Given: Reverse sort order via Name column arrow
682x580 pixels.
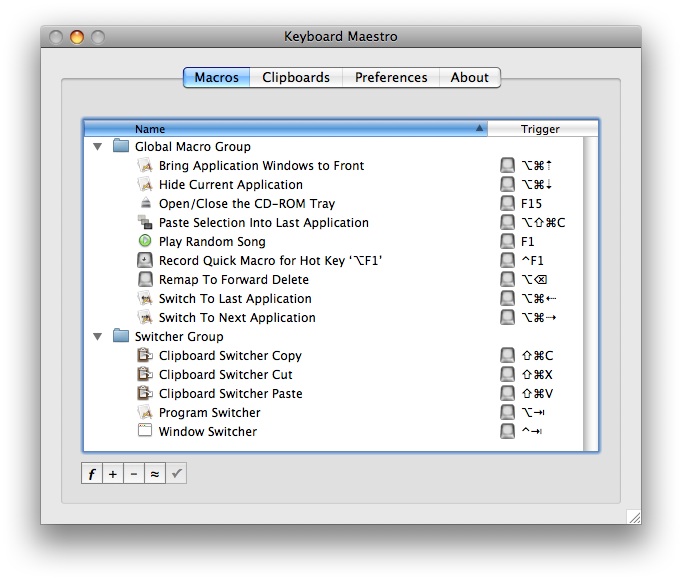Looking at the screenshot, I should pyautogui.click(x=479, y=128).
